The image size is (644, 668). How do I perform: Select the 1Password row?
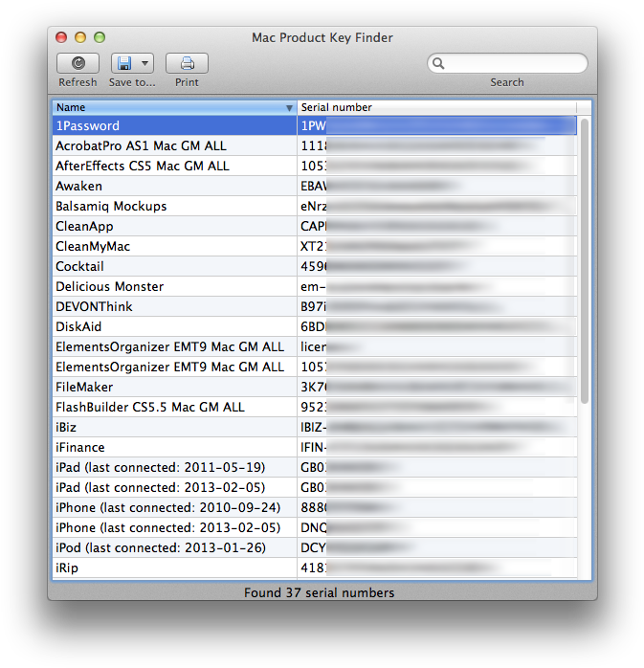(x=174, y=125)
